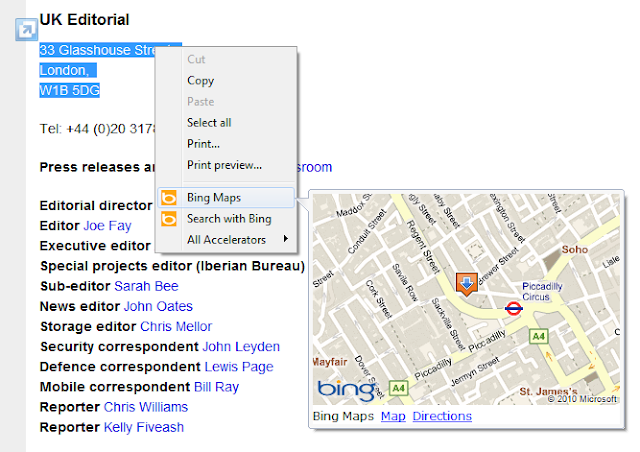Click the Search with Bing orange icon
Image resolution: width=640 pixels, height=452 pixels.
(x=169, y=218)
